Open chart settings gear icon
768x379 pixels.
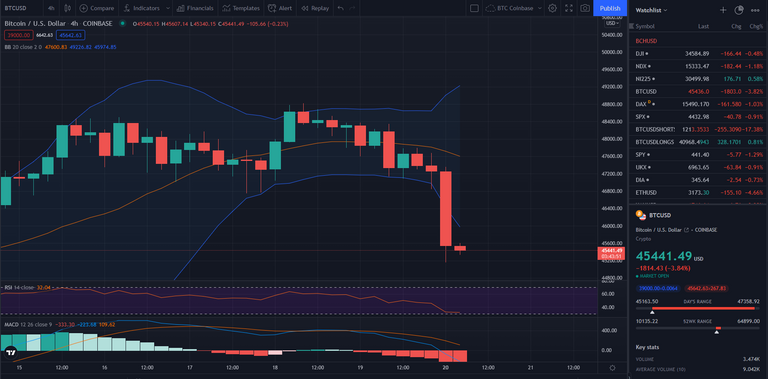click(552, 8)
